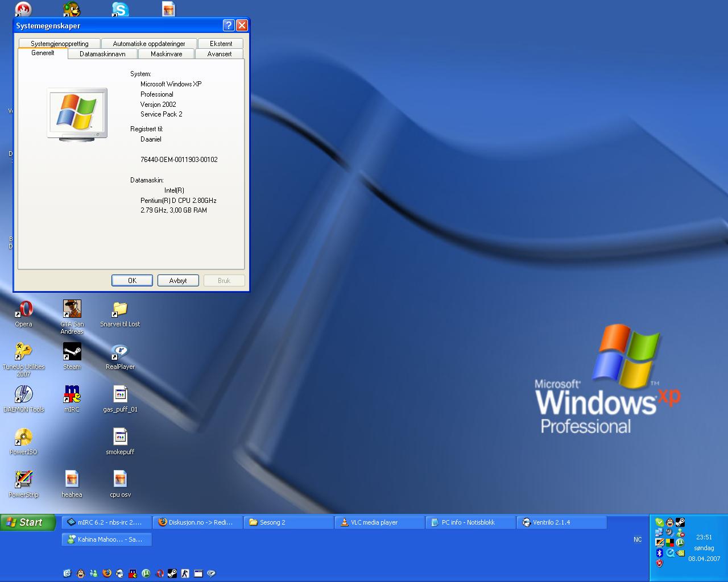Switch to VLC media player taskbar button
Screen dimensions: 728x582
tap(380, 522)
